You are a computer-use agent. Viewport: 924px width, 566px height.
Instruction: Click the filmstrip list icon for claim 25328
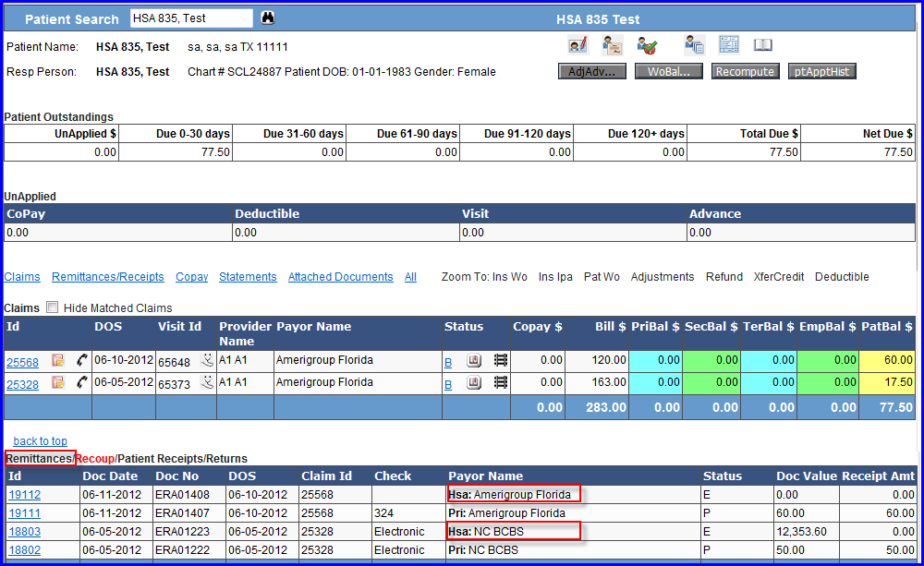(x=500, y=383)
